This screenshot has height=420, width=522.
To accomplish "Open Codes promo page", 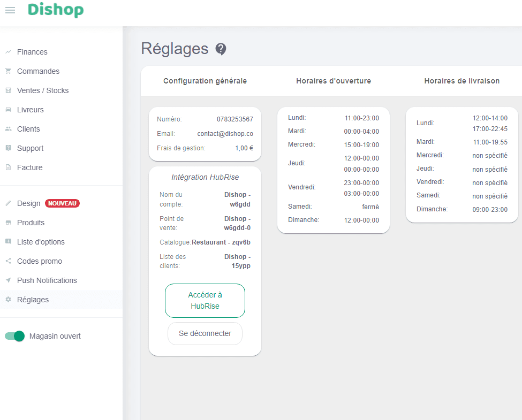I will 40,261.
